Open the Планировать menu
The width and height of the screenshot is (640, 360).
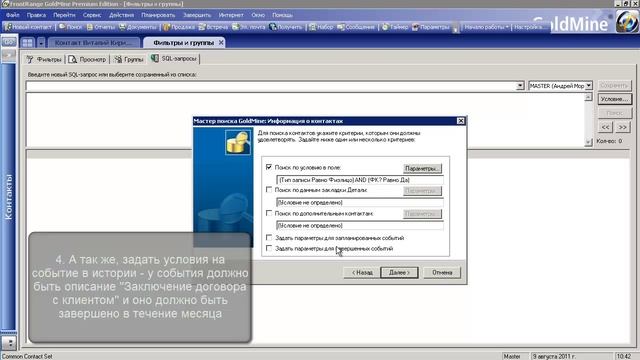point(158,15)
